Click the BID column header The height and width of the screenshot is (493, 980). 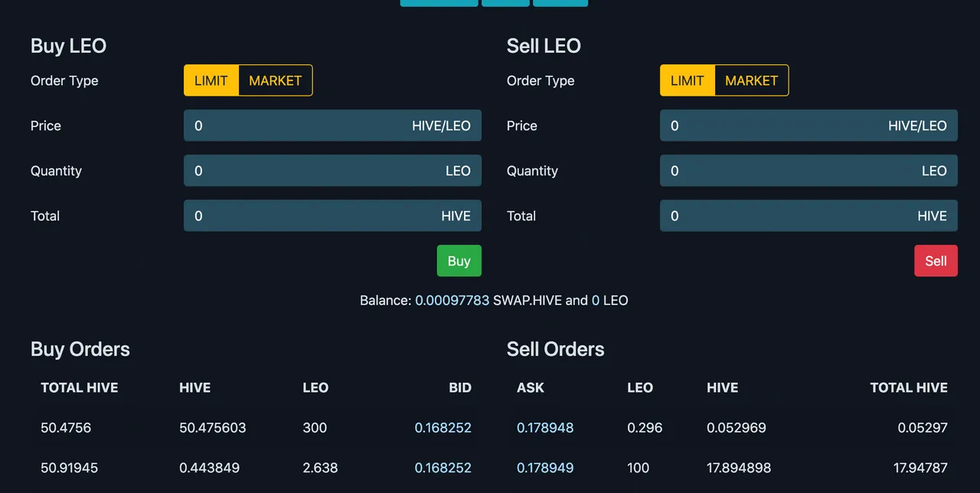click(x=460, y=387)
